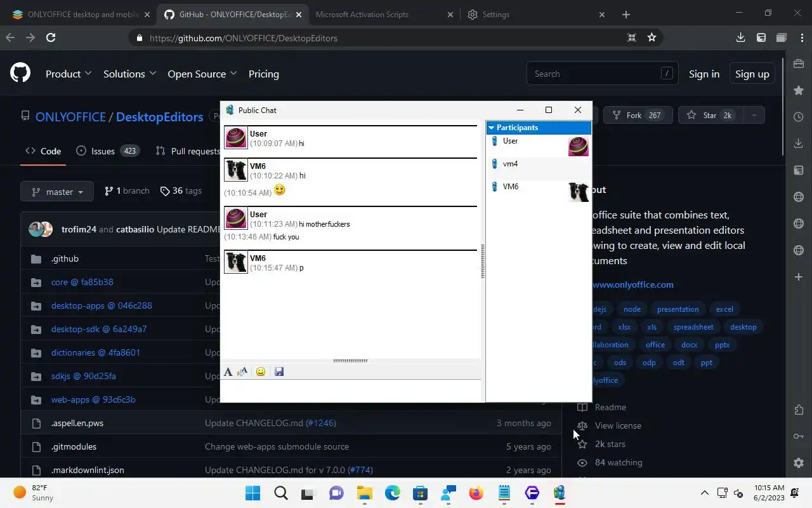
Task: Open the sidebar favorites star icon
Action: 799,90
